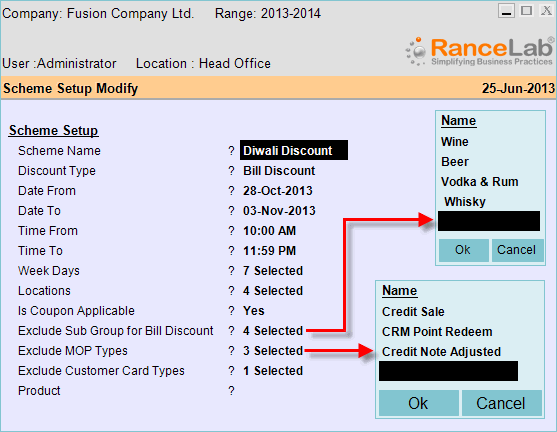Toggle the Is Coupon Applicable Yes value
557x432 pixels.
tap(254, 311)
